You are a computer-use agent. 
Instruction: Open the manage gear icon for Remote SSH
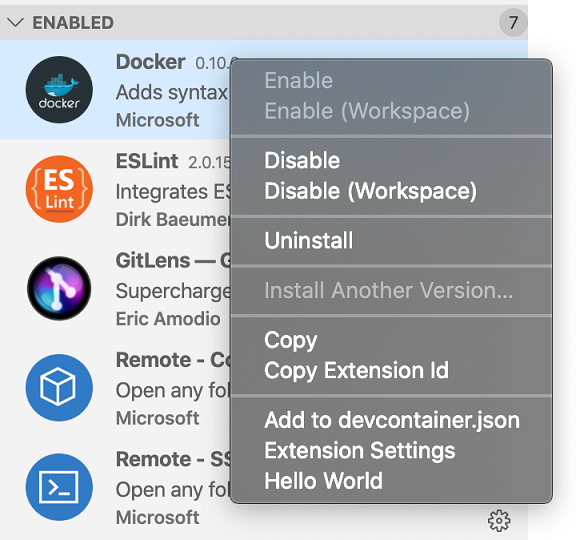499,521
